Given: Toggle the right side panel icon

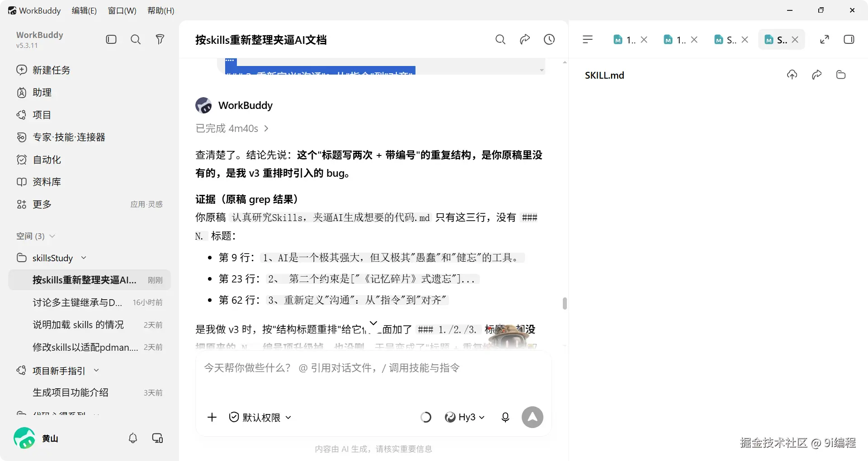Looking at the screenshot, I should (849, 39).
